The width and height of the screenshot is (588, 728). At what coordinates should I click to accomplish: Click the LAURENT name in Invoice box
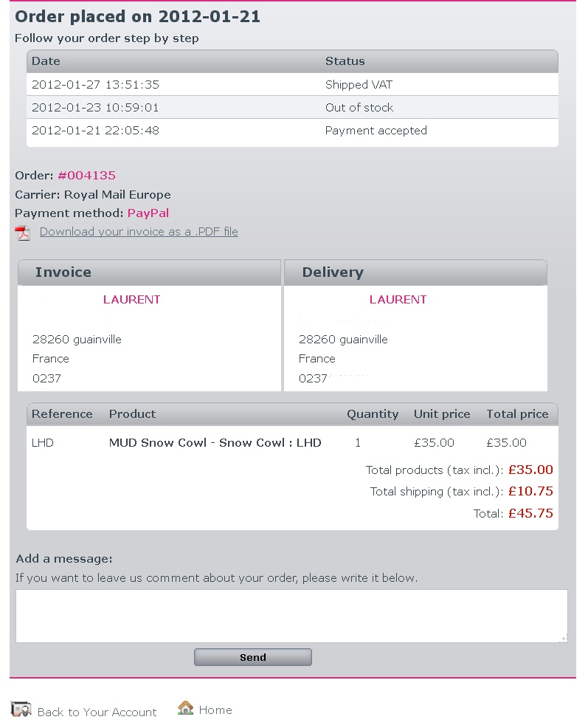(131, 300)
